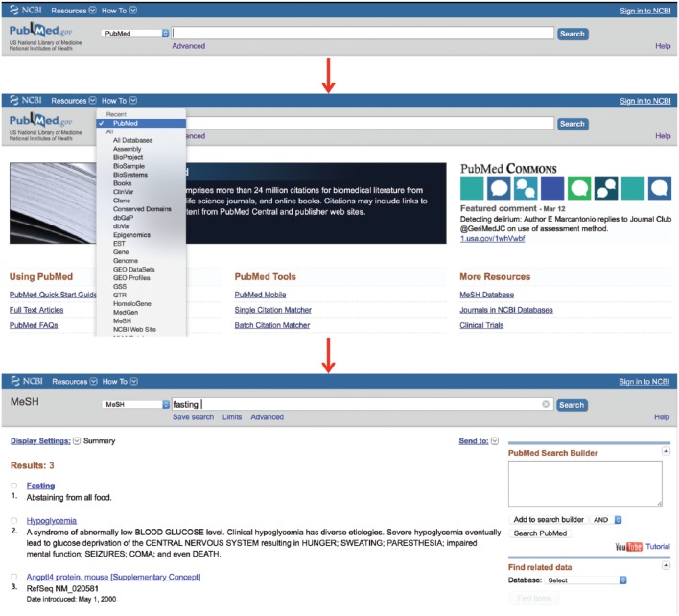Click the solid blue PubMed Commons tile

(x=552, y=188)
